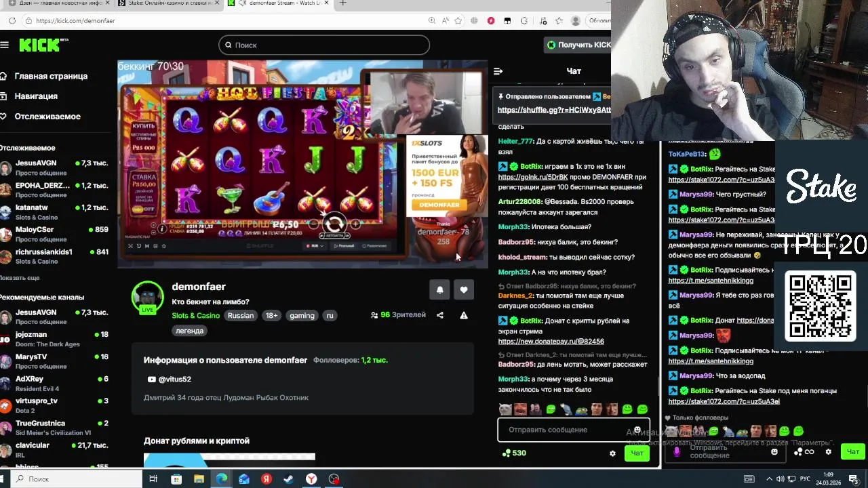Add page to favorites with star icon
The image size is (868, 488).
pyautogui.click(x=459, y=20)
